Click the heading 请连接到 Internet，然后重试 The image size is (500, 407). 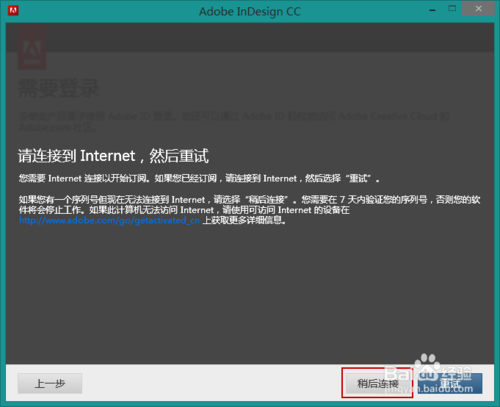(113, 156)
